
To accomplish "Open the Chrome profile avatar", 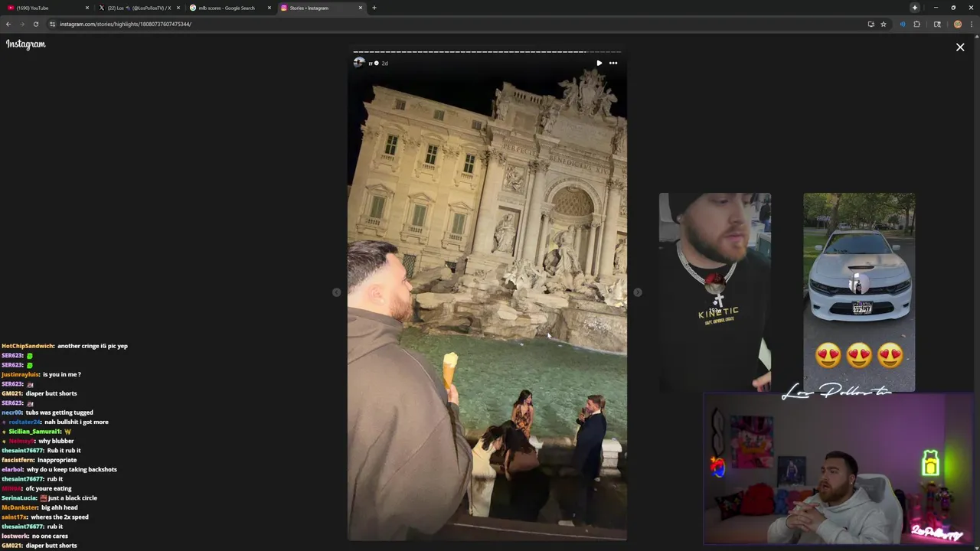I will pos(957,24).
